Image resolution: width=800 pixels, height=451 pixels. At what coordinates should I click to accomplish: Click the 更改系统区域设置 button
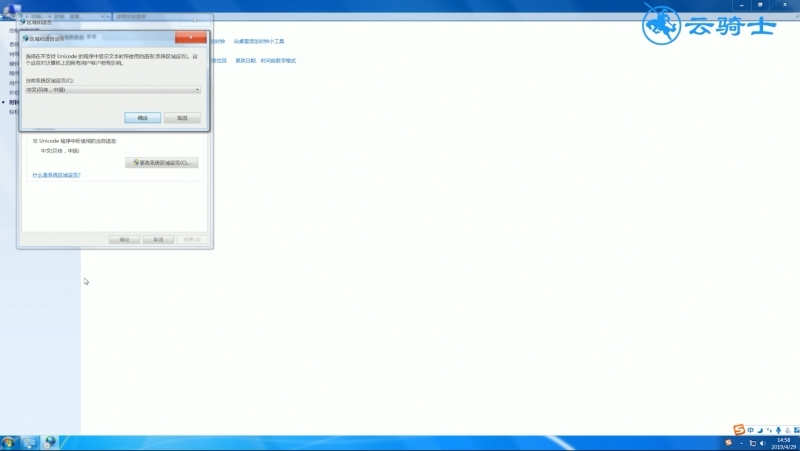162,163
